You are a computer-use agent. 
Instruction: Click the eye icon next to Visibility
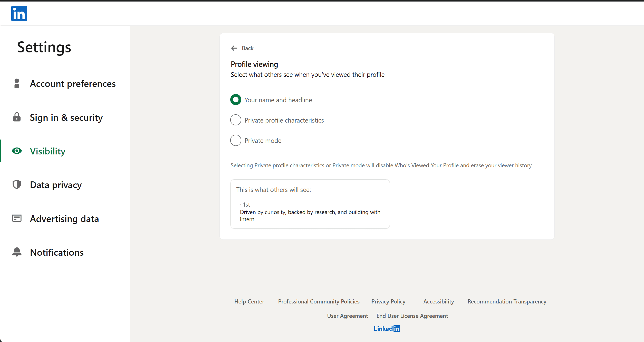click(x=17, y=151)
